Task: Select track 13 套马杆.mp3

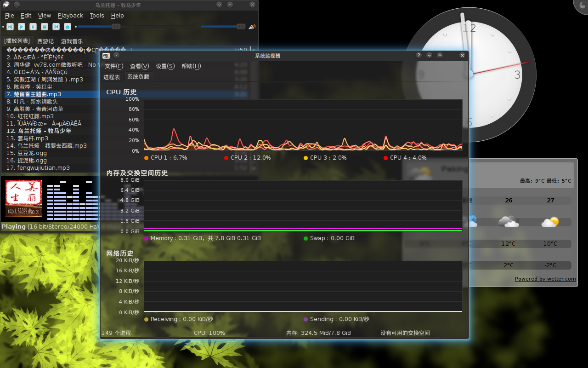Action: click(51, 138)
